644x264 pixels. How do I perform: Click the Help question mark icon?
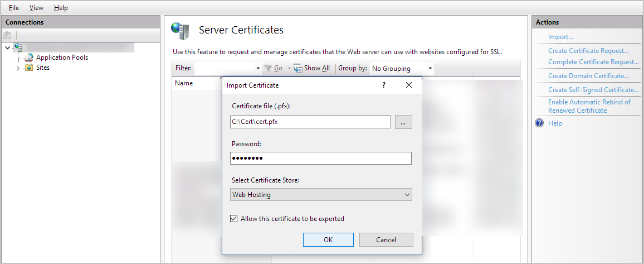(x=539, y=123)
